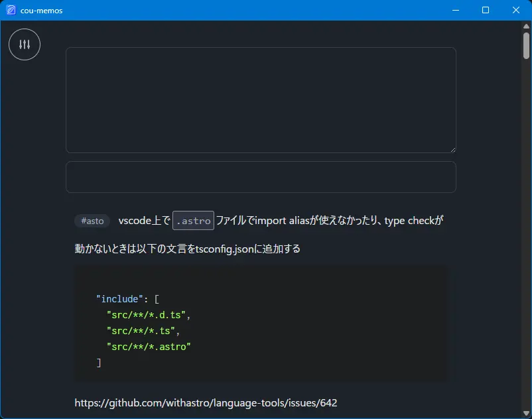Click the "src/**/*.astro" code line

click(x=148, y=347)
